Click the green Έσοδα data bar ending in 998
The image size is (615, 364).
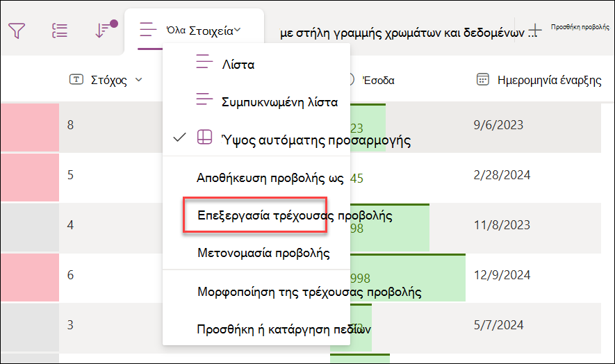[408, 278]
